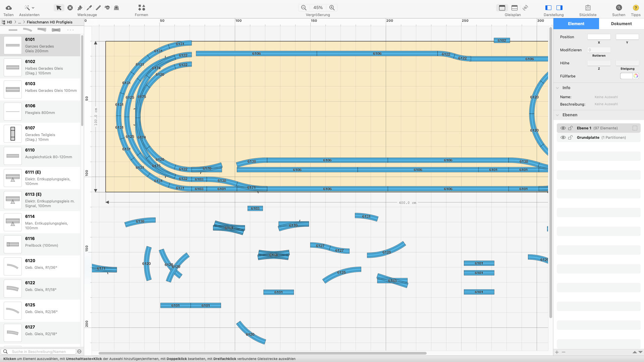Click the Formen shapes icon
Image resolution: width=644 pixels, height=362 pixels.
pos(142,8)
